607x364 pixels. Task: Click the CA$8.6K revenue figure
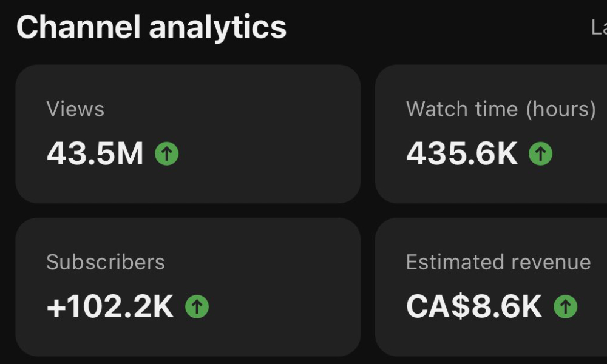pyautogui.click(x=473, y=307)
